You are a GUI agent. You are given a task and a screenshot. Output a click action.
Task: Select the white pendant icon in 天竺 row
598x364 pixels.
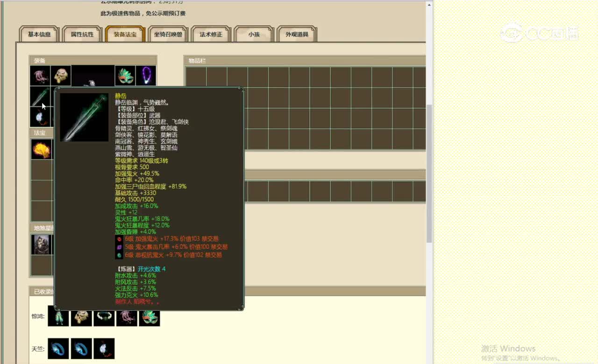coord(104,349)
